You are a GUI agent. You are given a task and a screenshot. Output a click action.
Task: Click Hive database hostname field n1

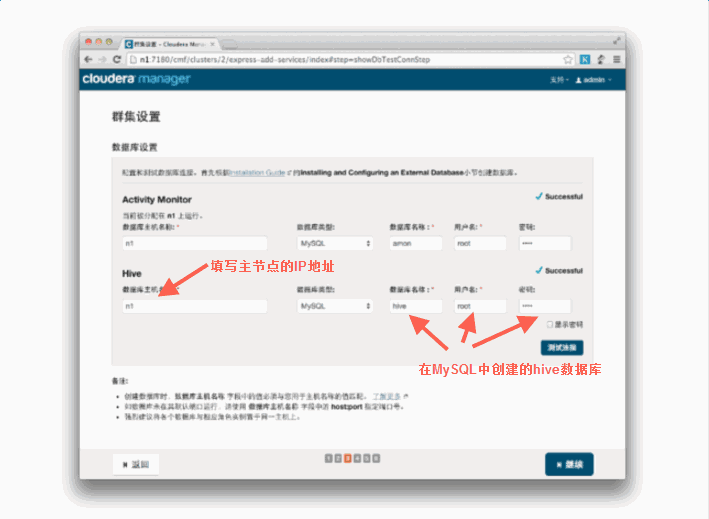(194, 306)
